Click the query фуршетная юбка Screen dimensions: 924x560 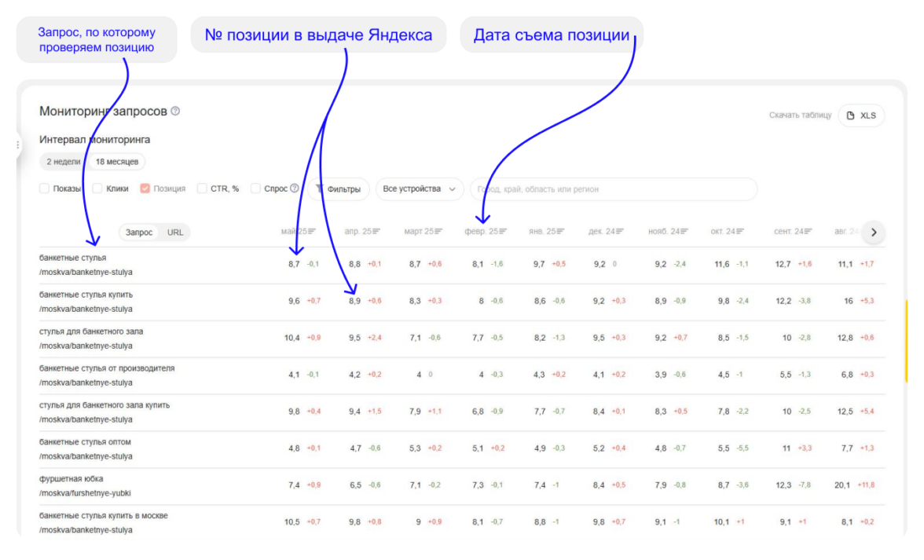click(x=71, y=479)
